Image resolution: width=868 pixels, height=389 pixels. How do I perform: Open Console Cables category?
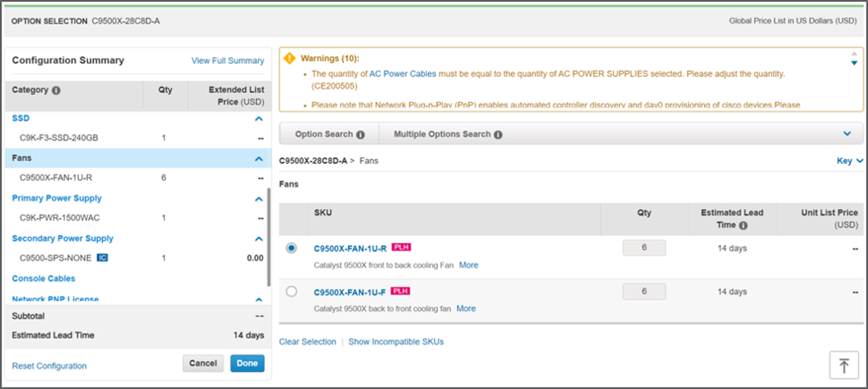[x=43, y=278]
